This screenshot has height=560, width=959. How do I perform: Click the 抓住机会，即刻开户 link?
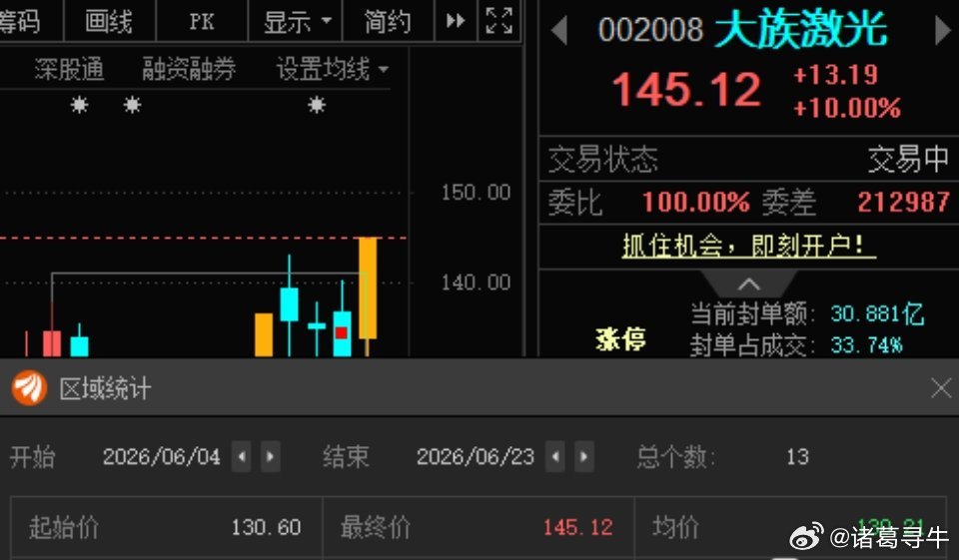click(749, 246)
